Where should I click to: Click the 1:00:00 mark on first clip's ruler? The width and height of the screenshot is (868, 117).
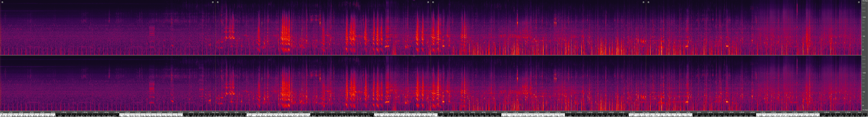click(63, 112)
